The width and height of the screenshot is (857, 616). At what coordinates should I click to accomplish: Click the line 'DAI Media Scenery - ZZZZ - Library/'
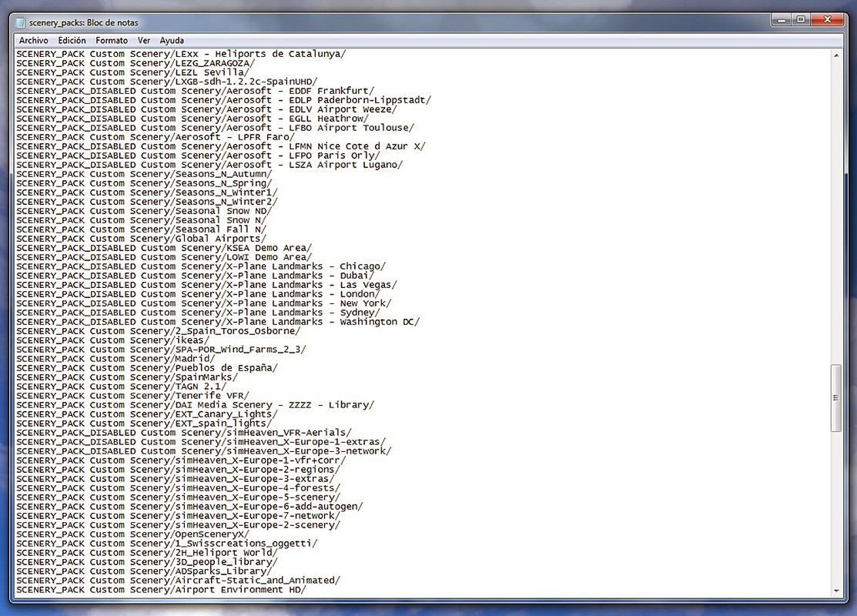click(x=195, y=406)
